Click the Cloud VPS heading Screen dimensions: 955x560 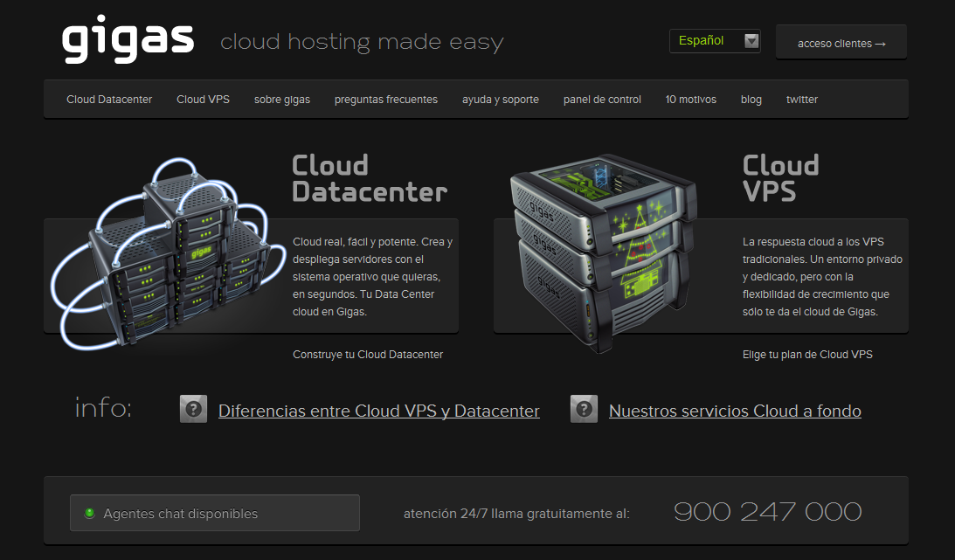[780, 178]
